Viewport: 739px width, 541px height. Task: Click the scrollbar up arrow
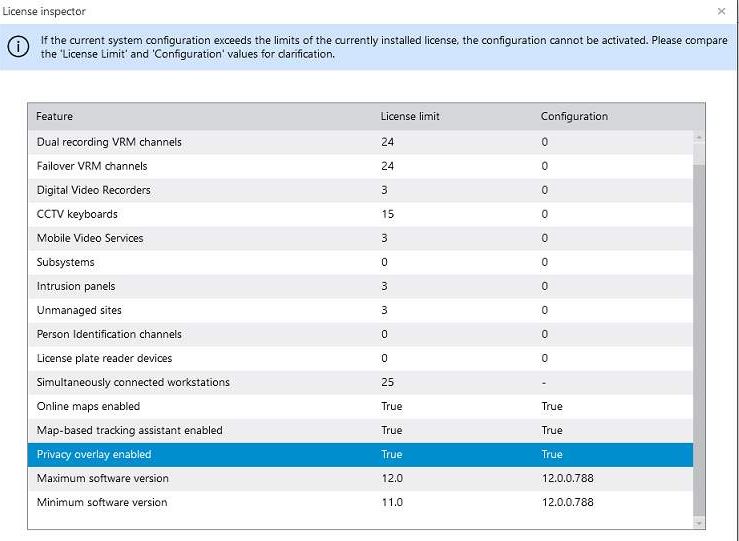pos(698,137)
